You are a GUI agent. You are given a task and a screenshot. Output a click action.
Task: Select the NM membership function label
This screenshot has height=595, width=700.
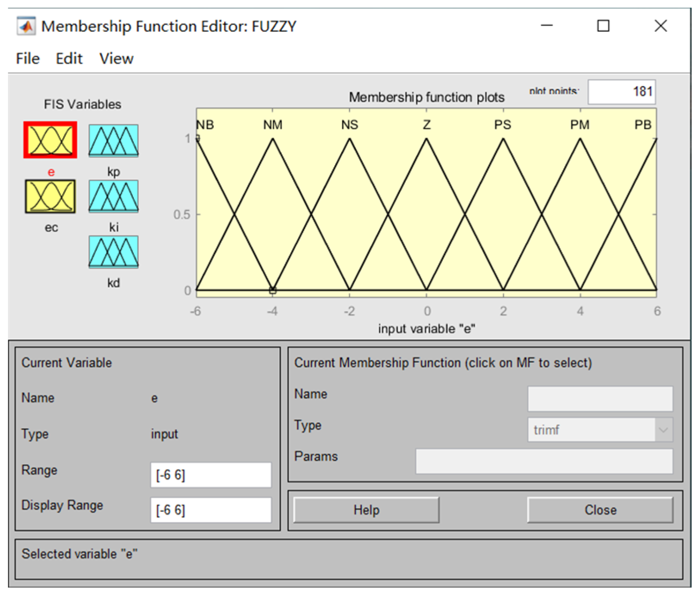point(273,125)
